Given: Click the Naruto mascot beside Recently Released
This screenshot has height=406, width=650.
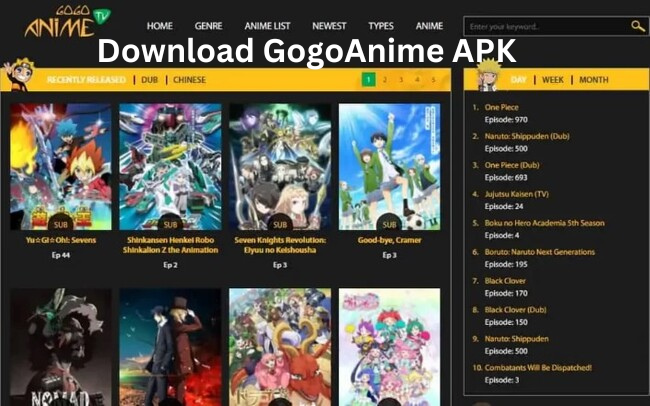Looking at the screenshot, I should click(17, 75).
